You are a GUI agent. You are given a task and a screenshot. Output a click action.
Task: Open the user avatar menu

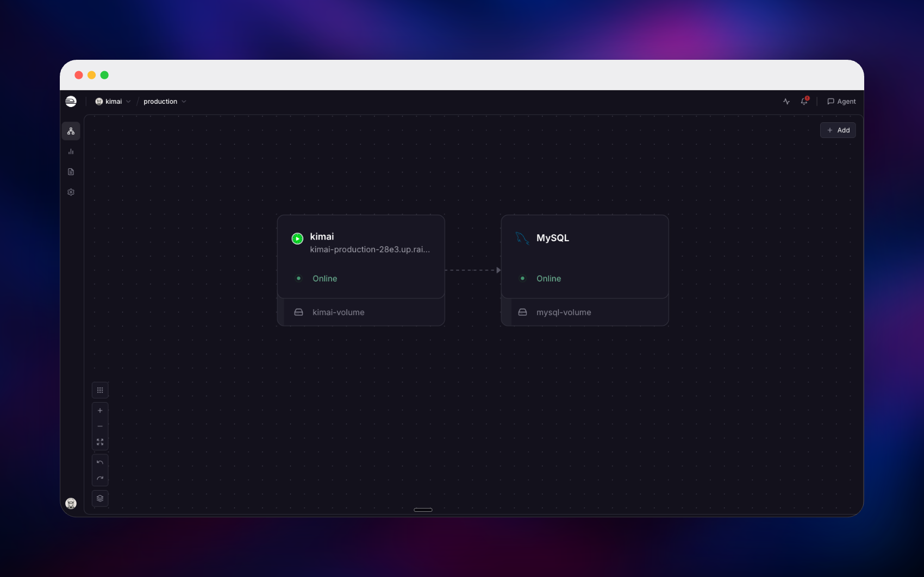coord(71,503)
